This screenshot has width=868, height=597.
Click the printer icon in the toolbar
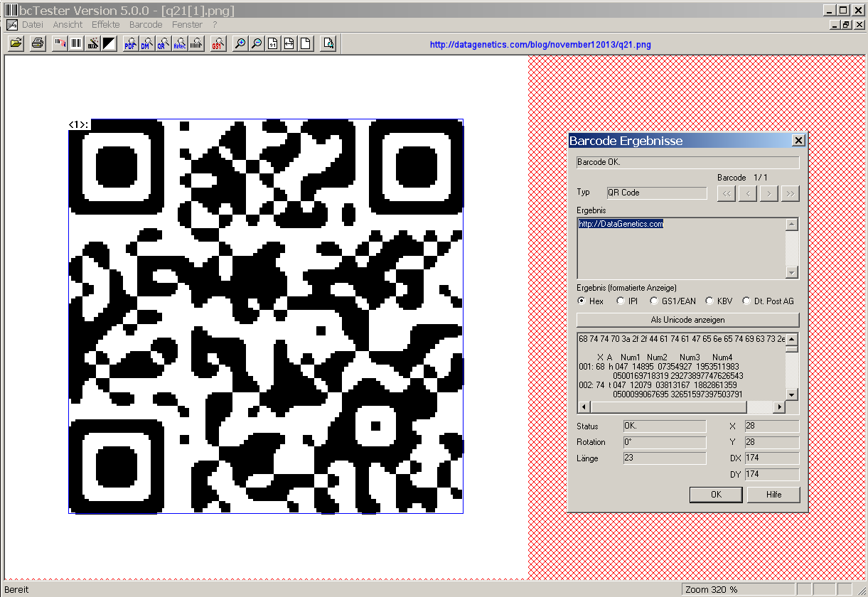click(x=38, y=44)
